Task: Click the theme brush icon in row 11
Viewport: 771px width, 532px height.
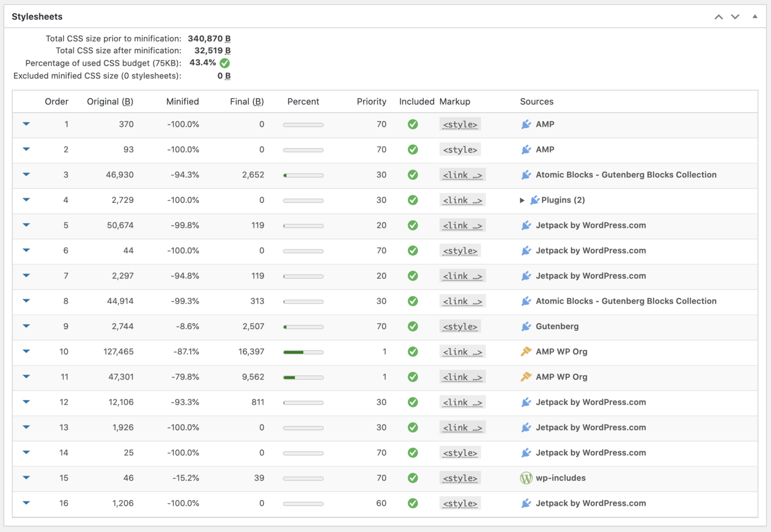Action: 526,376
